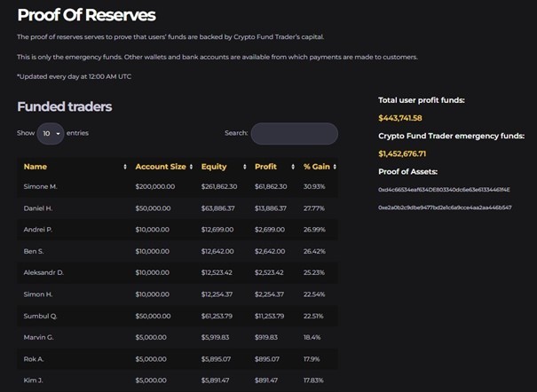
Task: Sort table by Profit column
Action: (x=265, y=167)
